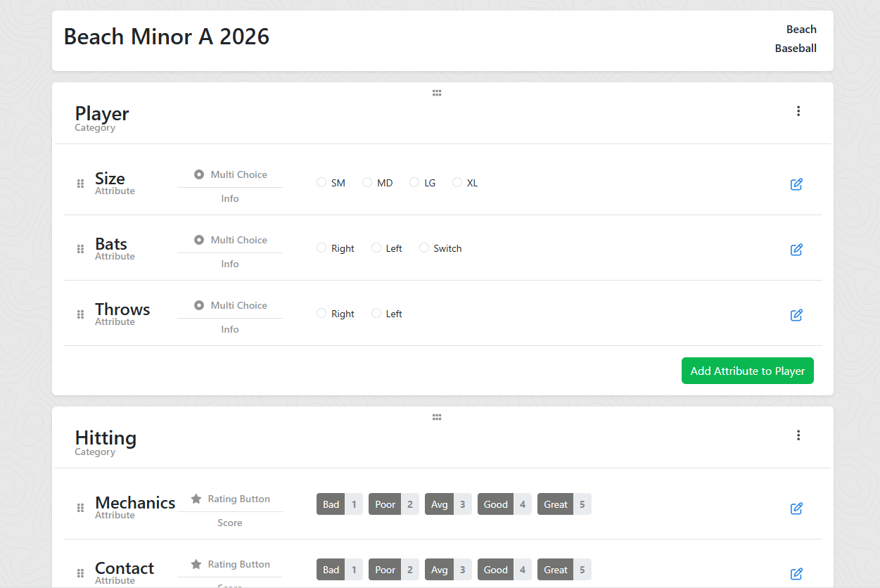This screenshot has width=880, height=588.
Task: Click the star icon beside Rating Button on Mechanics
Action: coord(196,498)
